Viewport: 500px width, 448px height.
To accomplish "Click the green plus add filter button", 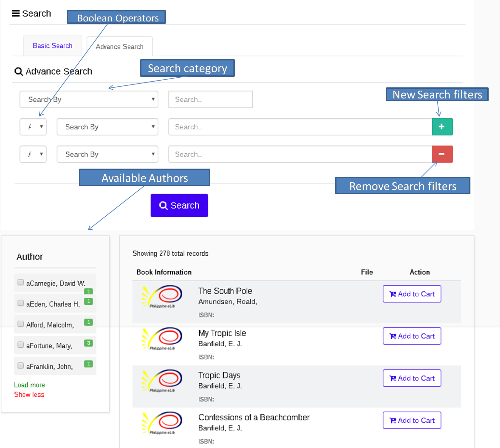I will pyautogui.click(x=442, y=127).
